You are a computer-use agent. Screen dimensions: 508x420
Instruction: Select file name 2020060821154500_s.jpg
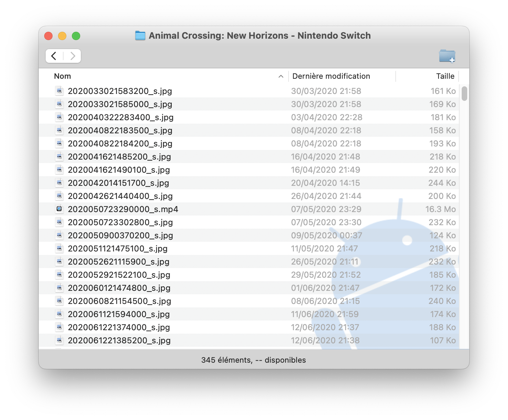point(119,301)
